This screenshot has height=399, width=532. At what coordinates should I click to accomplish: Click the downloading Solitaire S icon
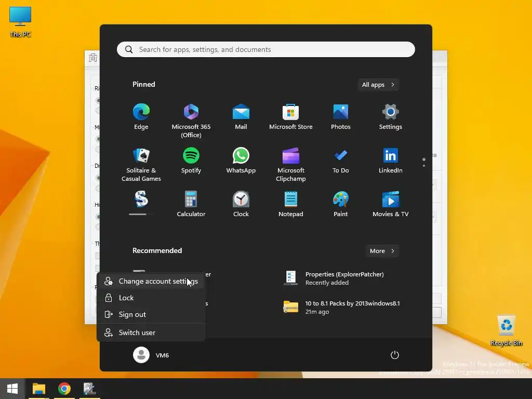[x=141, y=199]
